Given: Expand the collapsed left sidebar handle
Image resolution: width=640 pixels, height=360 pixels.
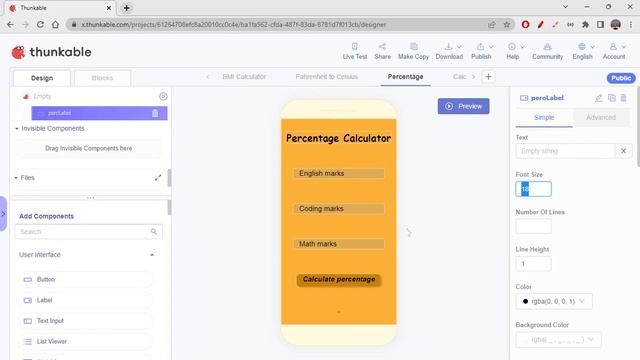Looking at the screenshot, I should click(3, 213).
